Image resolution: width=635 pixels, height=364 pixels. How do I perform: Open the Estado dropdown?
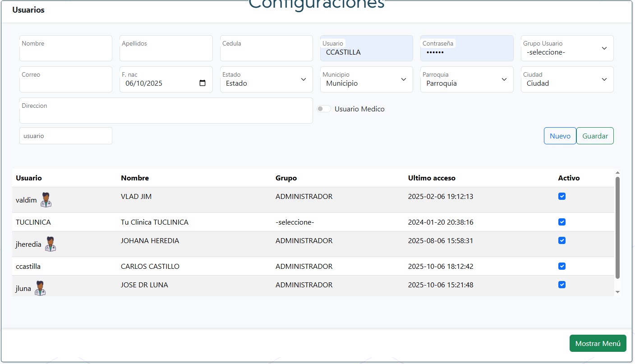coord(266,79)
